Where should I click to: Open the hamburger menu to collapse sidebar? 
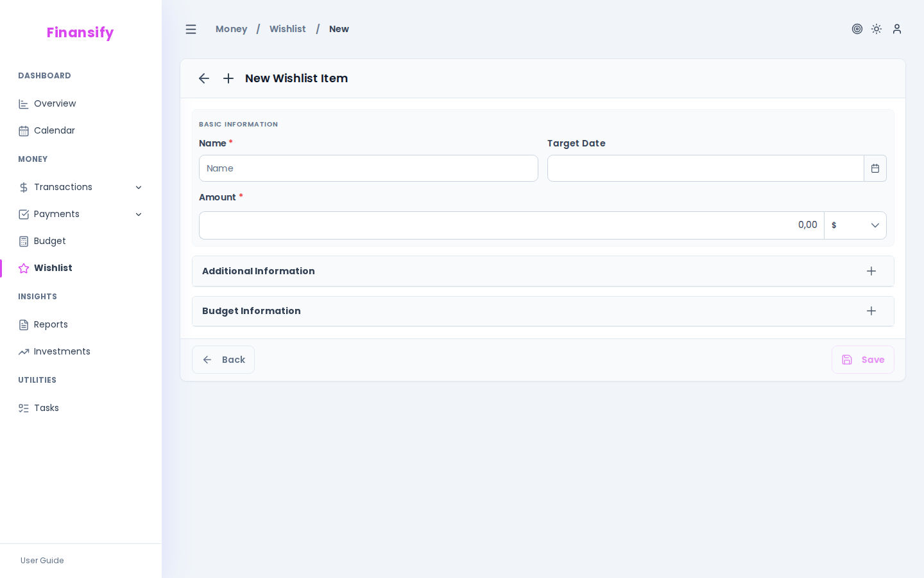[x=191, y=29]
